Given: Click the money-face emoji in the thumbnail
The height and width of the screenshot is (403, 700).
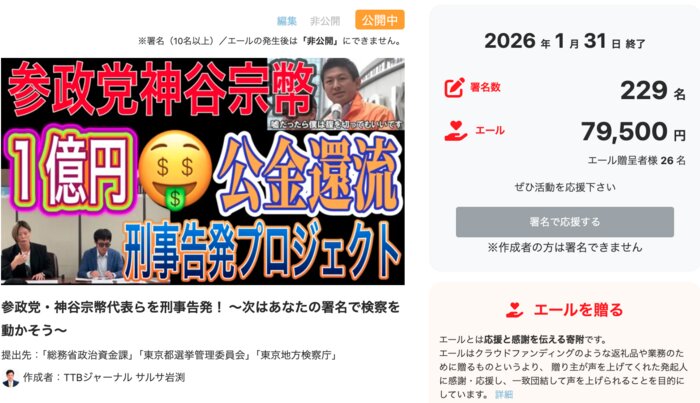Looking at the screenshot, I should pos(175,170).
